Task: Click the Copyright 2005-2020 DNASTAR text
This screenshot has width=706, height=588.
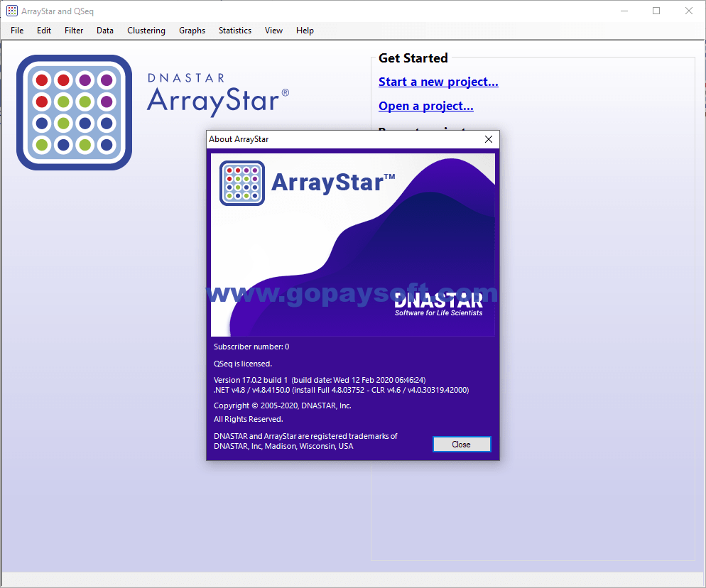Action: [282, 405]
